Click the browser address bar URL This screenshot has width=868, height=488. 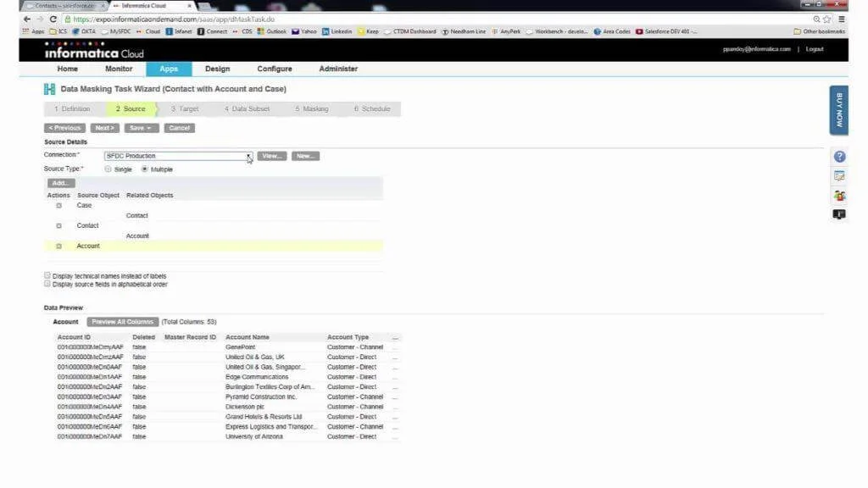tap(173, 19)
